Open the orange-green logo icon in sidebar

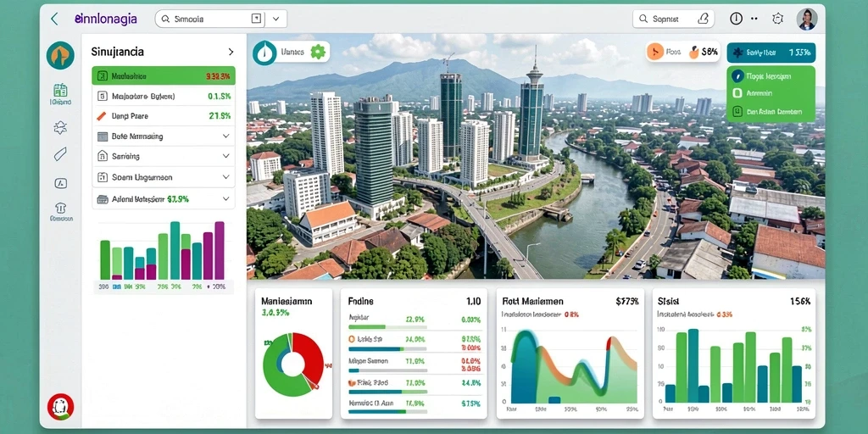pyautogui.click(x=60, y=55)
